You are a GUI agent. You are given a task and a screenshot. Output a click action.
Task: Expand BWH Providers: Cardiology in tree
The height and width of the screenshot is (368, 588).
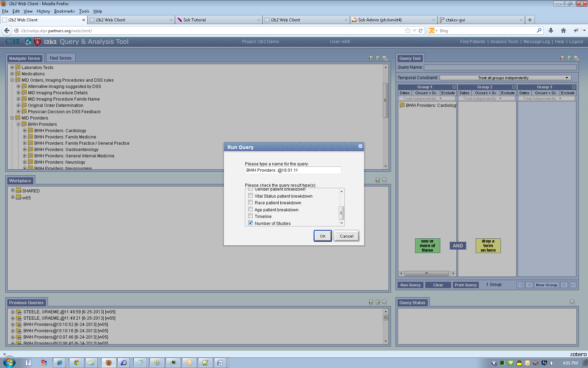click(24, 130)
